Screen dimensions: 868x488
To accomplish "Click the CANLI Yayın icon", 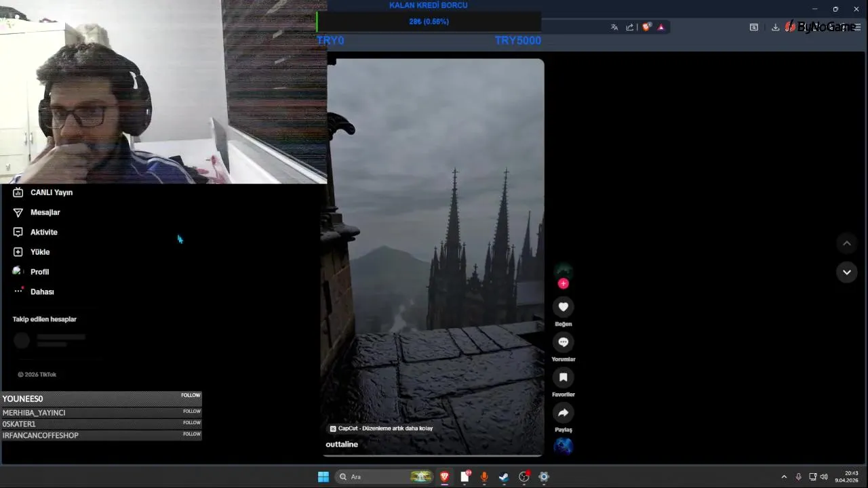I will click(x=18, y=192).
